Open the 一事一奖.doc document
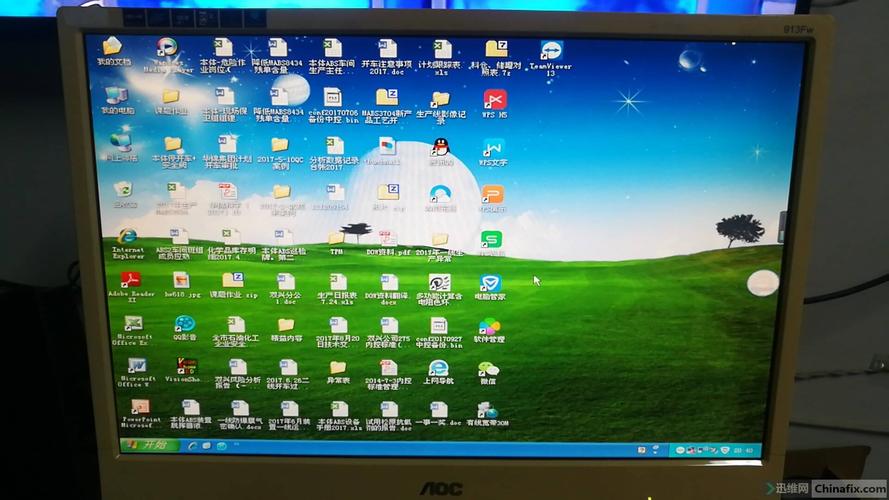This screenshot has height=500, width=889. (x=438, y=409)
